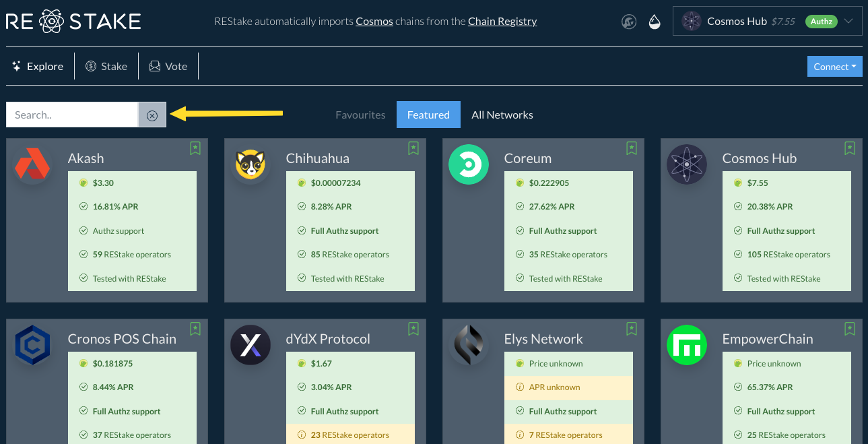Image resolution: width=868 pixels, height=444 pixels.
Task: Switch to the Explore tab
Action: click(38, 66)
